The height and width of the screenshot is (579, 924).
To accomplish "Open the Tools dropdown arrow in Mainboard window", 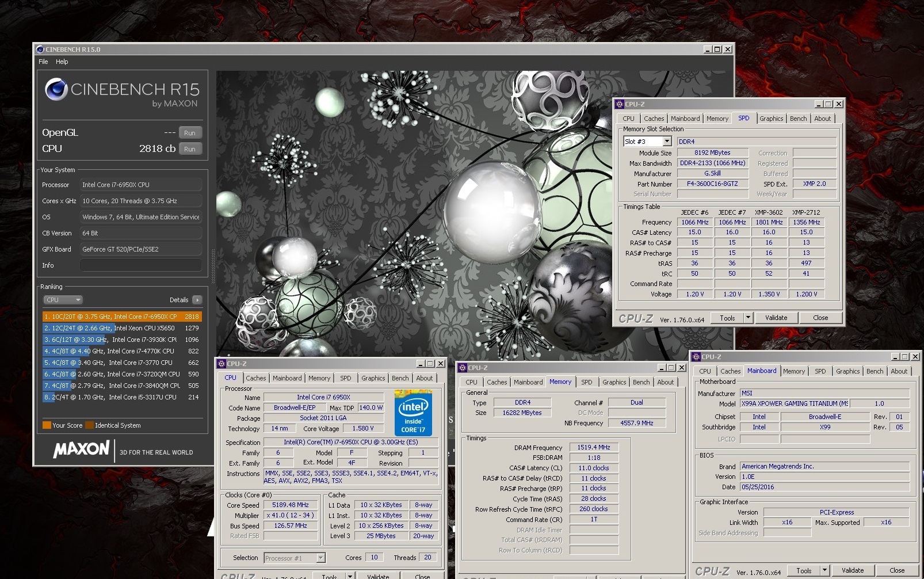I will pos(824,570).
